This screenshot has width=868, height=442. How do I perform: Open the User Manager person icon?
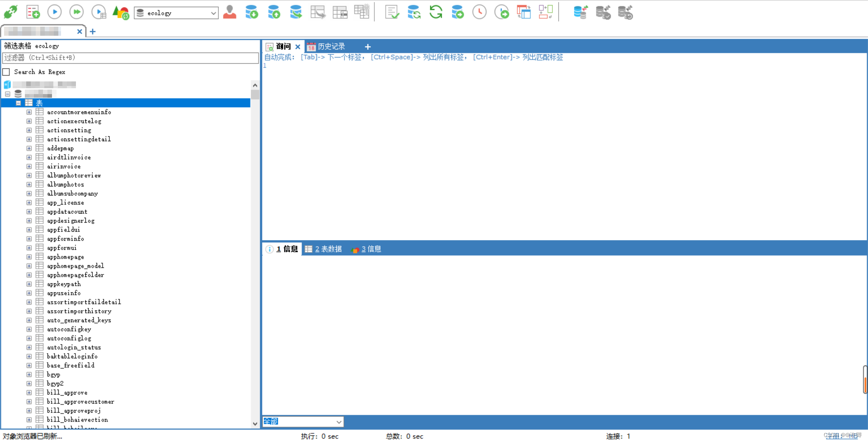tap(230, 12)
